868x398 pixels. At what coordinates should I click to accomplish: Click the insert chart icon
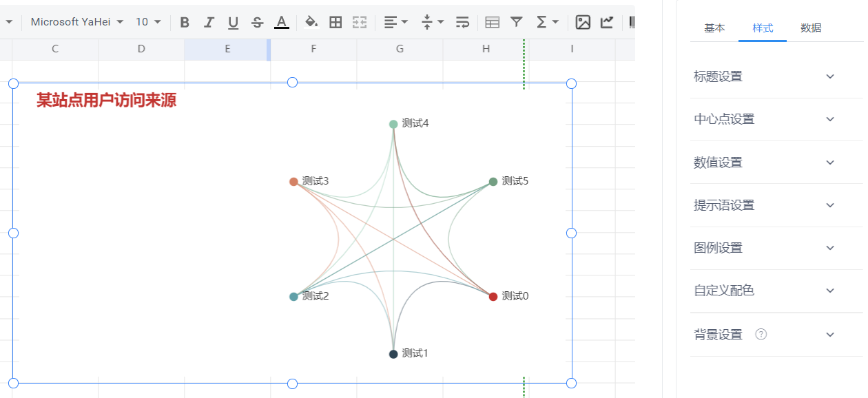coord(607,22)
